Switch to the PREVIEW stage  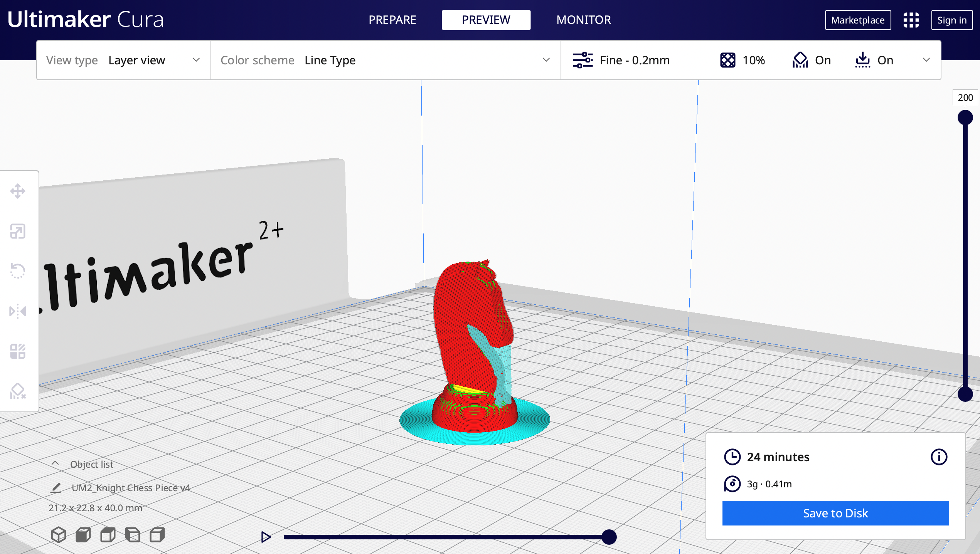pyautogui.click(x=486, y=20)
